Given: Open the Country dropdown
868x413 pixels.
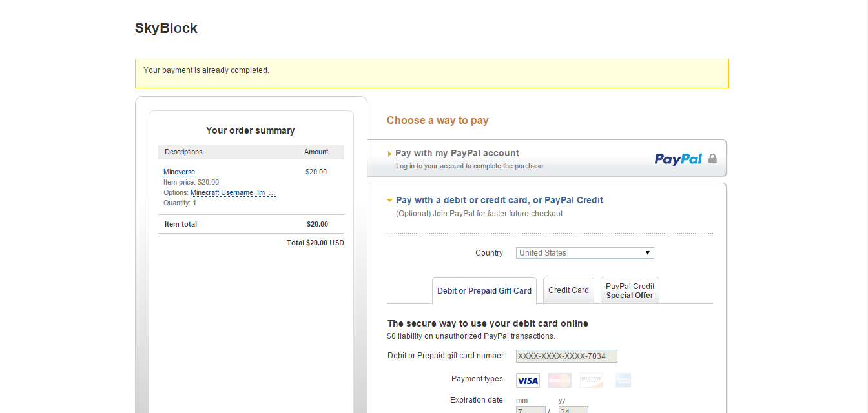Looking at the screenshot, I should point(584,253).
